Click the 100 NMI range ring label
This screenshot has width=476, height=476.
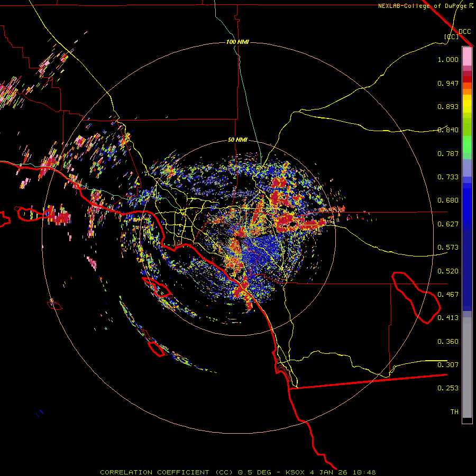pyautogui.click(x=237, y=42)
